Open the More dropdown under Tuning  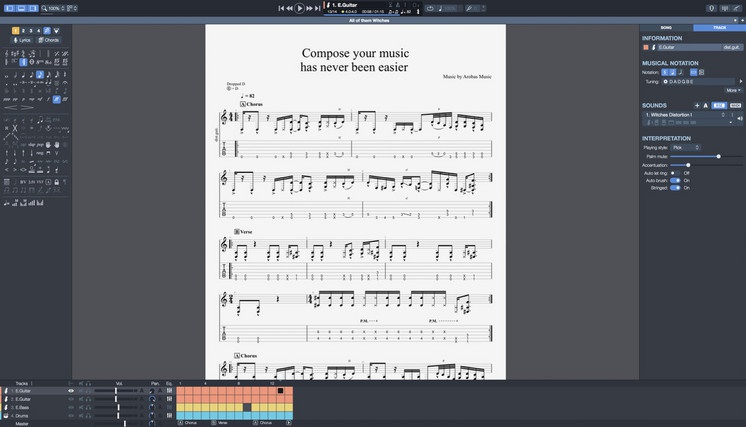point(732,90)
